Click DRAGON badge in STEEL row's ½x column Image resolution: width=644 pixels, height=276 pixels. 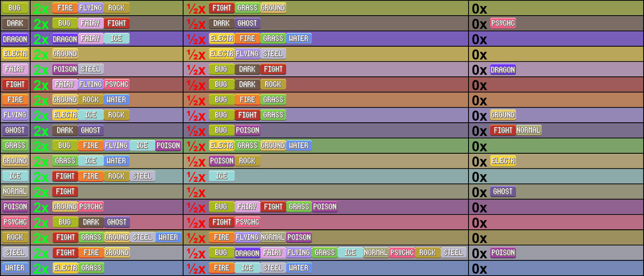tap(247, 253)
